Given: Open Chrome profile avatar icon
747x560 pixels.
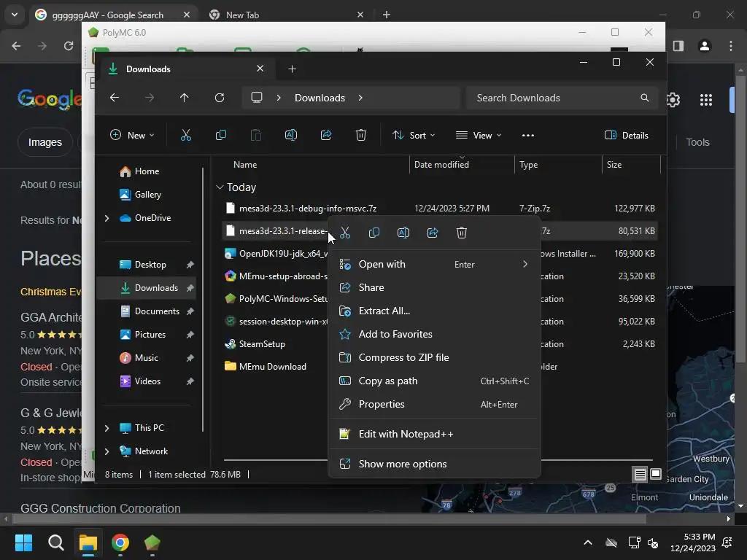Looking at the screenshot, I should pos(704,46).
